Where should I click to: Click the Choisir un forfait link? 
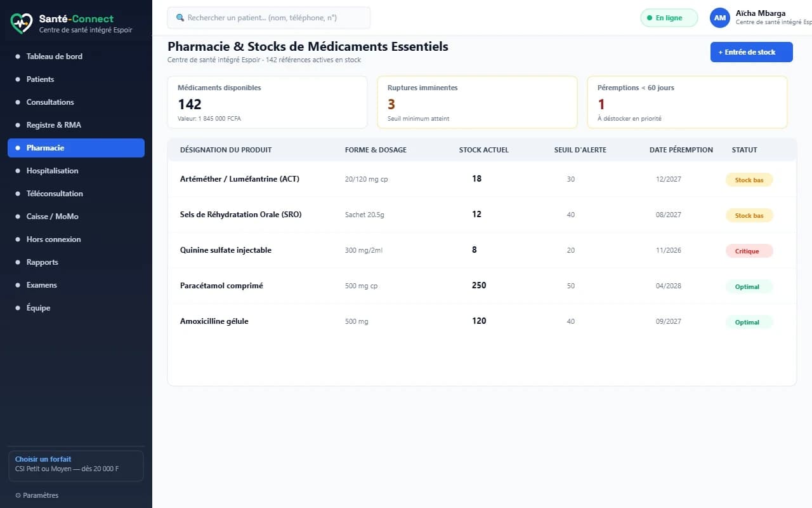43,459
